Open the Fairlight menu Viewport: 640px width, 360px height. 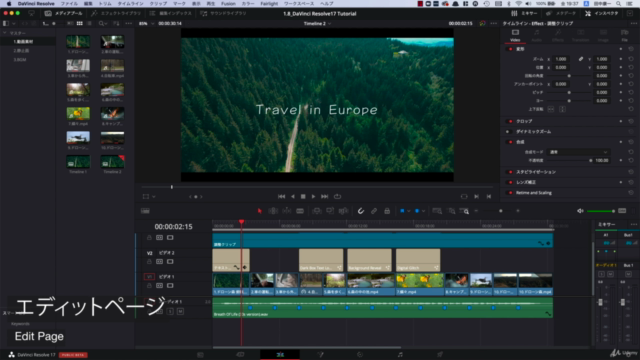click(269, 4)
